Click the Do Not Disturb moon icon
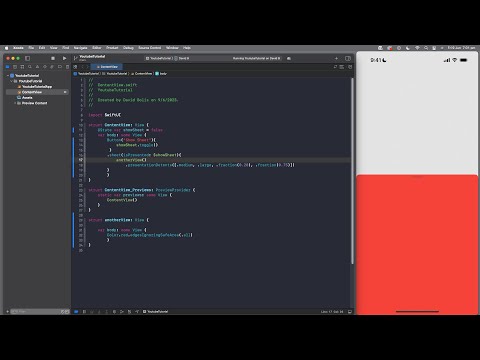480x360 pixels. 408,48
